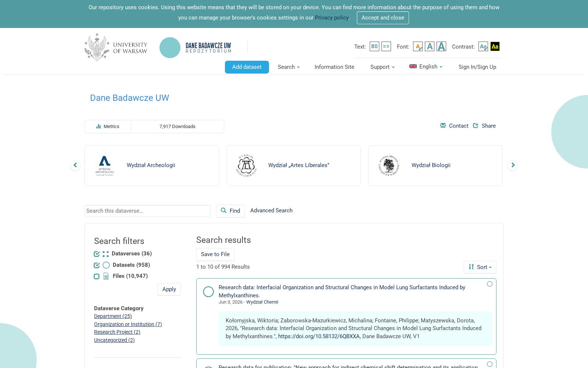Open the Information Site menu item
This screenshot has height=368, width=588.
pos(334,67)
